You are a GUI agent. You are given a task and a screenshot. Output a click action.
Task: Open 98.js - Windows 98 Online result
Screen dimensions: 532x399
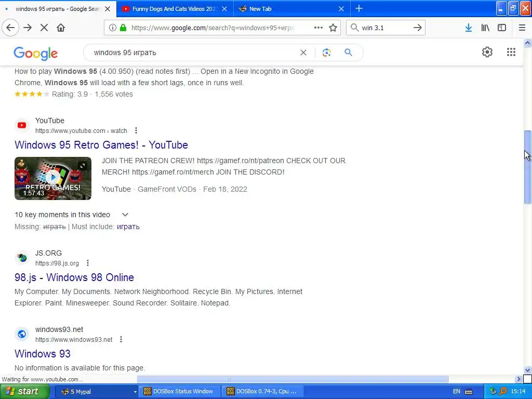click(x=74, y=277)
